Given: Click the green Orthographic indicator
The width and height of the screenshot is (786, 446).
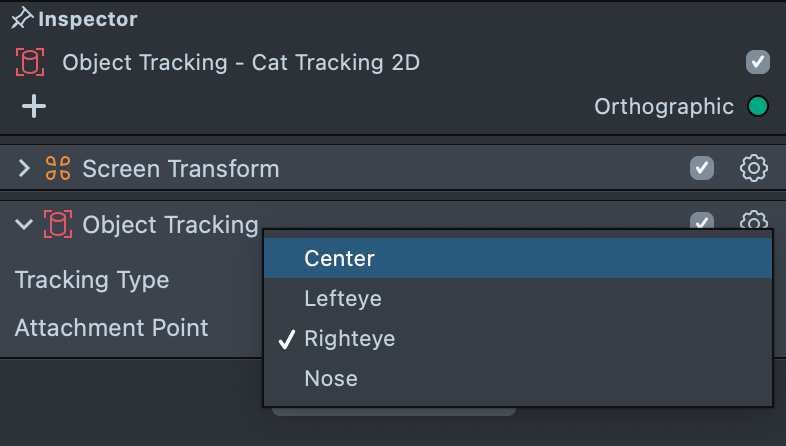Looking at the screenshot, I should [x=757, y=106].
